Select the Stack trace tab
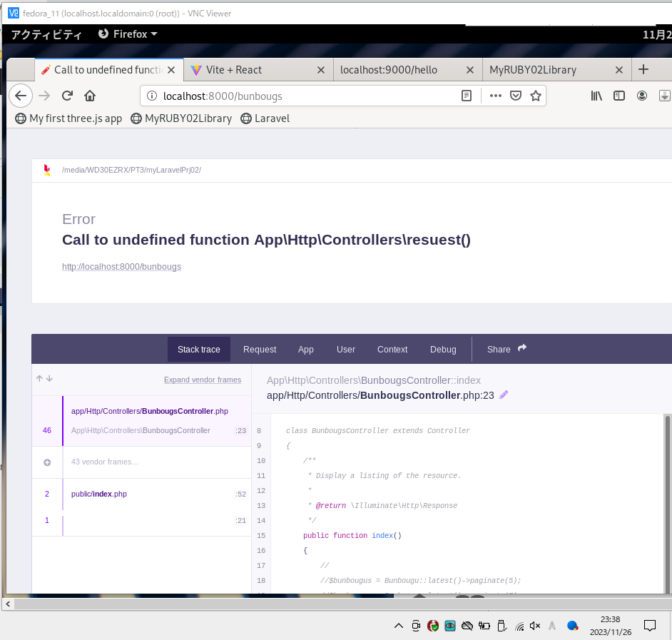This screenshot has height=640, width=672. click(x=199, y=350)
